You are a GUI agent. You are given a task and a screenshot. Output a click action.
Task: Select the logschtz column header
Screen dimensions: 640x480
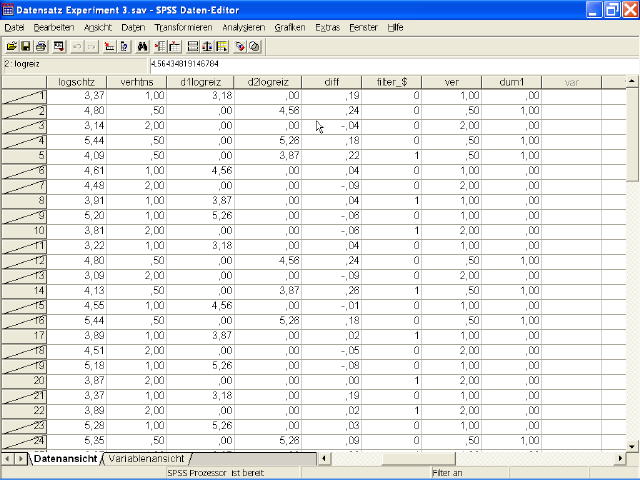(78, 81)
